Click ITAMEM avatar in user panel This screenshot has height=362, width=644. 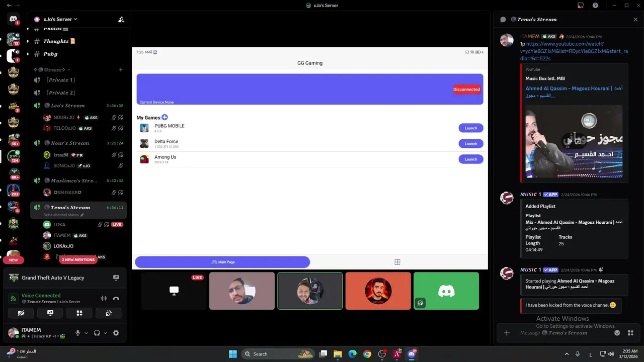point(13,333)
